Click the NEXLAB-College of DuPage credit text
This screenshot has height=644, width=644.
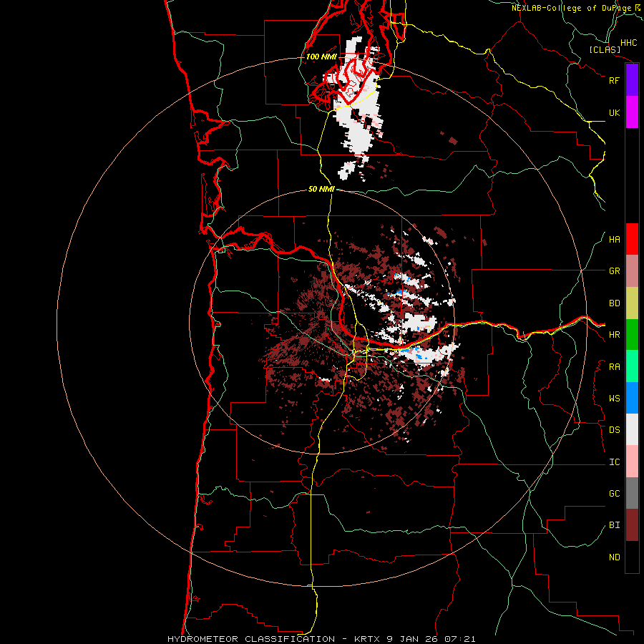(577, 8)
